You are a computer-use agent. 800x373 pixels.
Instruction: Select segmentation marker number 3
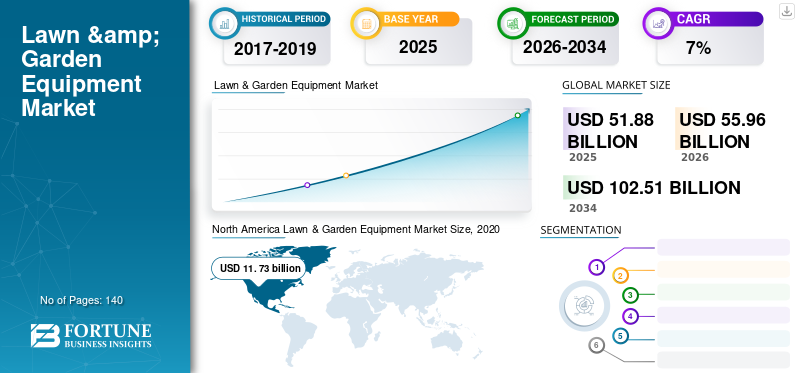click(630, 295)
